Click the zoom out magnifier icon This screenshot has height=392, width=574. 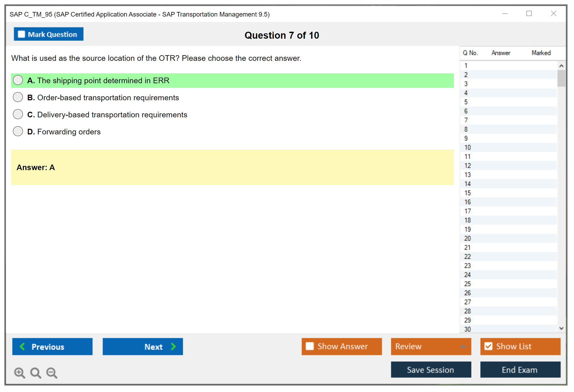[52, 373]
